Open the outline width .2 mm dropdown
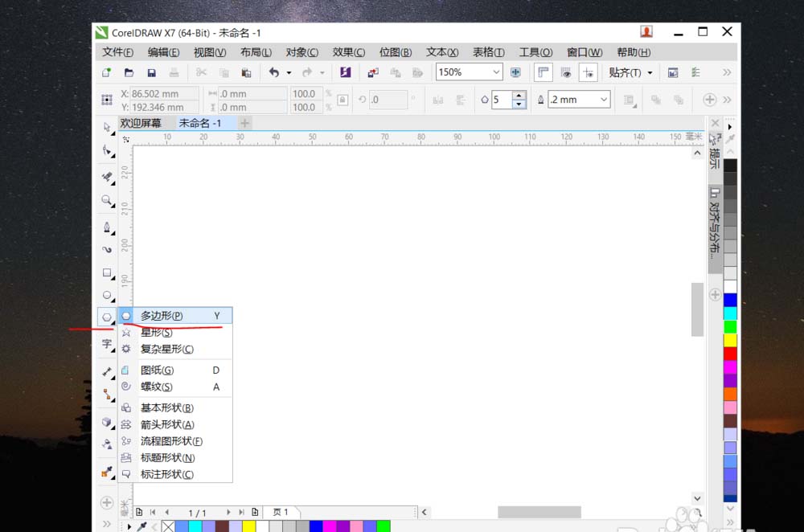 pos(603,99)
